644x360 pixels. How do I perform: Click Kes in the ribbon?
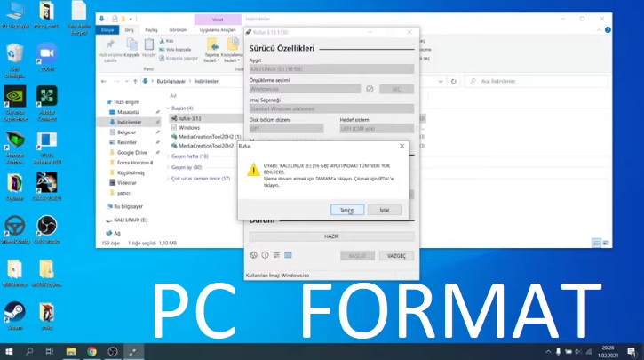coord(166,41)
